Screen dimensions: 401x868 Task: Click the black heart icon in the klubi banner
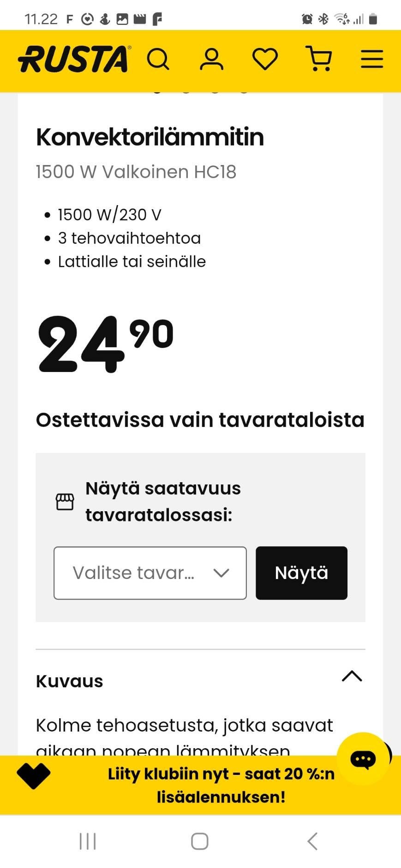tap(33, 776)
